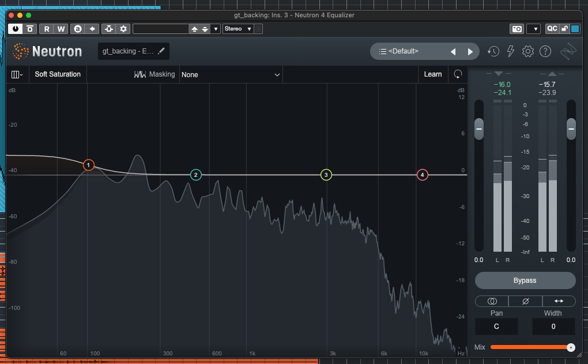Click input gain value 0.0
The image size is (588, 364).
coord(479,260)
